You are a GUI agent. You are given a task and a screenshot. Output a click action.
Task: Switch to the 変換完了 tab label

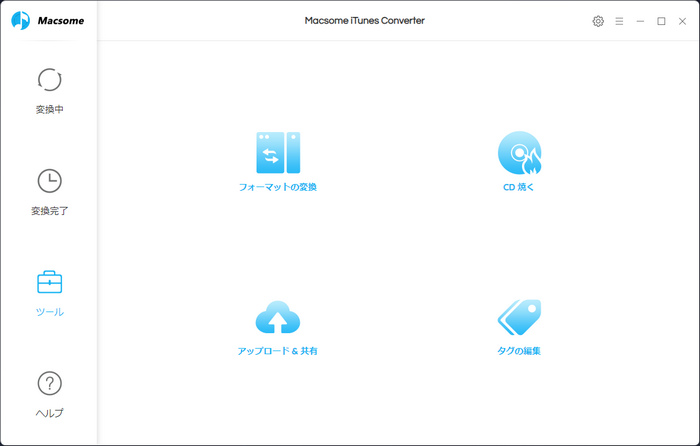click(x=49, y=211)
